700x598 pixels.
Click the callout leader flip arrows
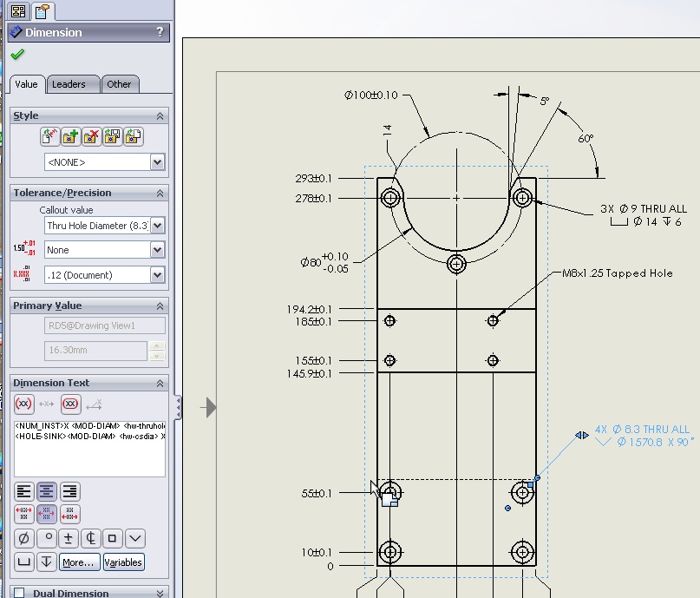click(x=582, y=436)
